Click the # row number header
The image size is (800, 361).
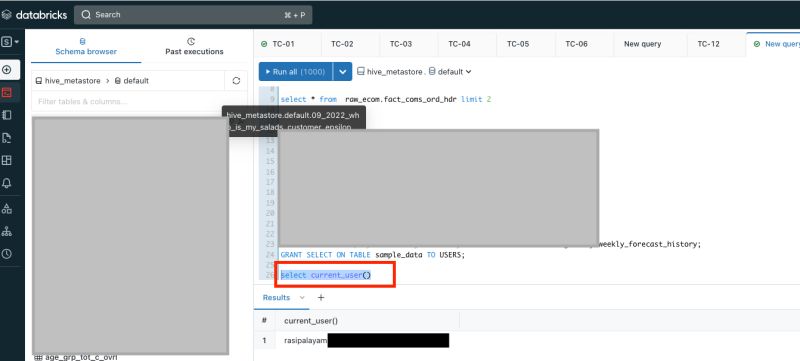(264, 320)
